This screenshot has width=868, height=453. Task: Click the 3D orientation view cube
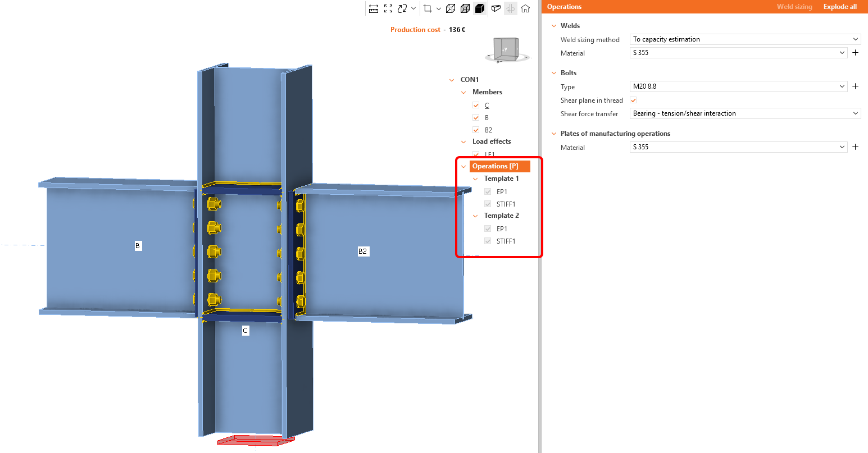click(x=506, y=49)
